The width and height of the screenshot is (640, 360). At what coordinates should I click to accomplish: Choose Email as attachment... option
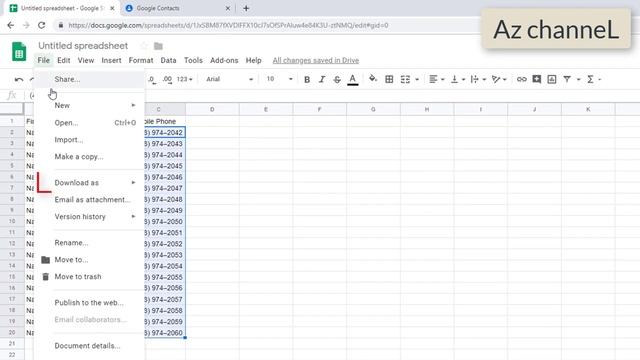click(x=89, y=200)
